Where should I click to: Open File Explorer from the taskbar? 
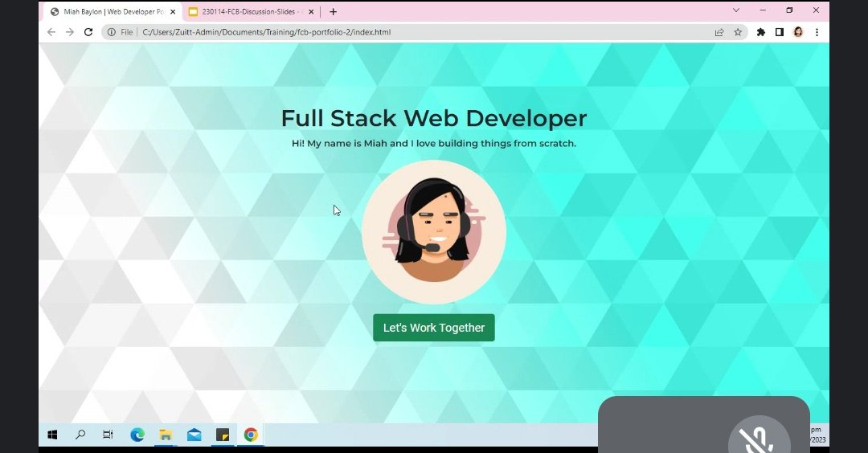(x=166, y=435)
